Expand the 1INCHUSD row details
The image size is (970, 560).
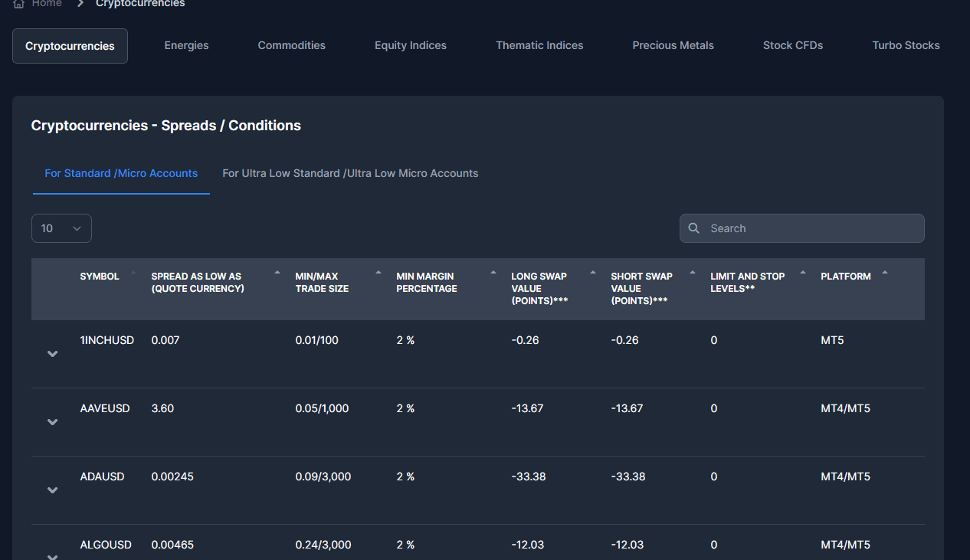pyautogui.click(x=53, y=354)
